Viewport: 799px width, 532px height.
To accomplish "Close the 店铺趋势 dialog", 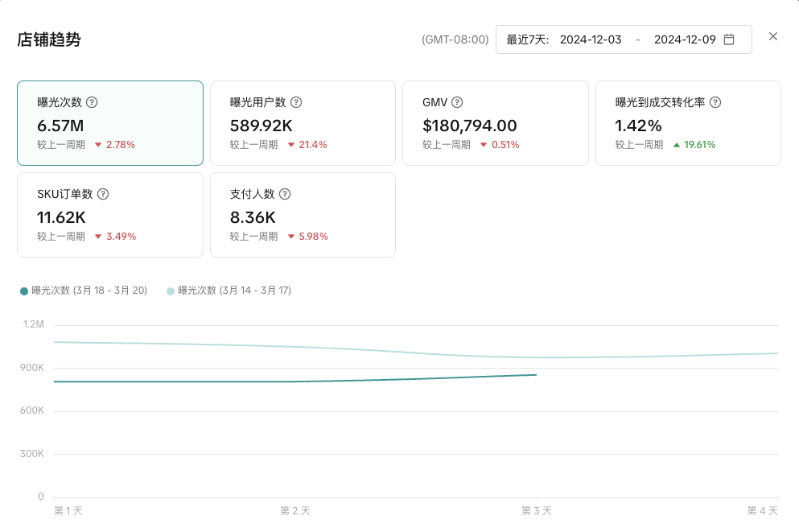I will tap(773, 36).
